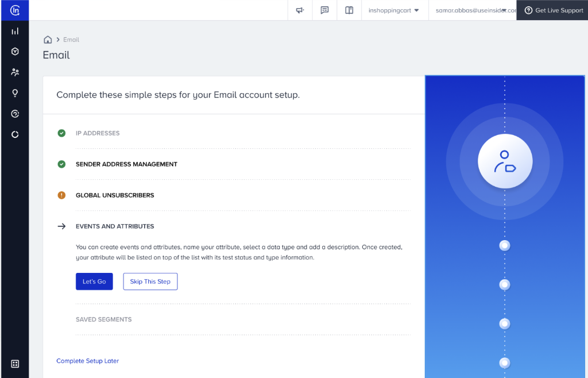Click the home icon in the breadcrumb
588x378 pixels.
[48, 39]
